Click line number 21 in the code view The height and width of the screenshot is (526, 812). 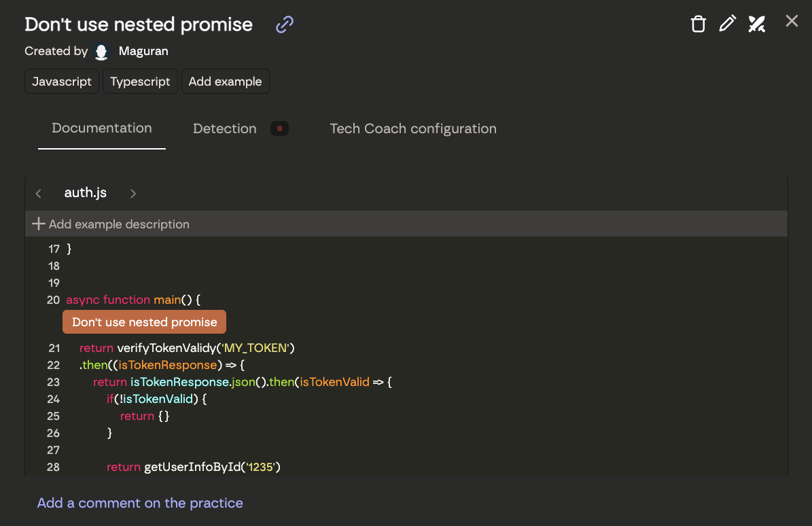tap(54, 347)
